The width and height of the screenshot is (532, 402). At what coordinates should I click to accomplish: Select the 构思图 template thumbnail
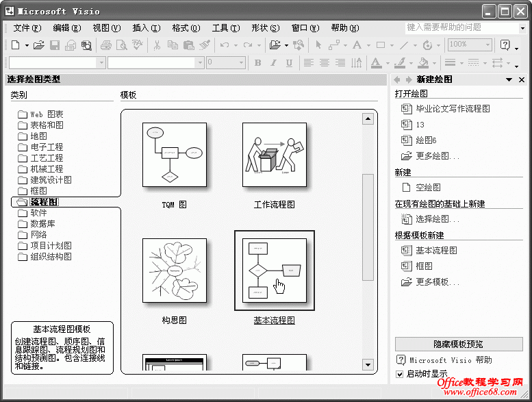[175, 271]
